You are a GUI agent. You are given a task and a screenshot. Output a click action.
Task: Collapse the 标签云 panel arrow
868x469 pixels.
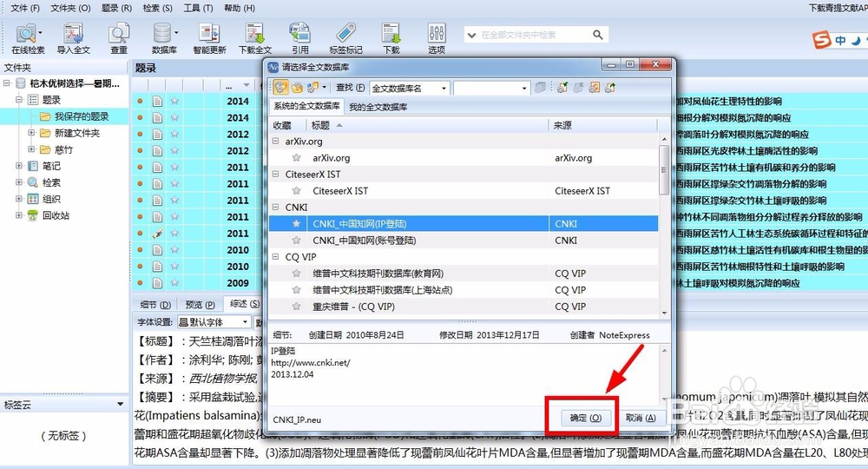(x=120, y=405)
